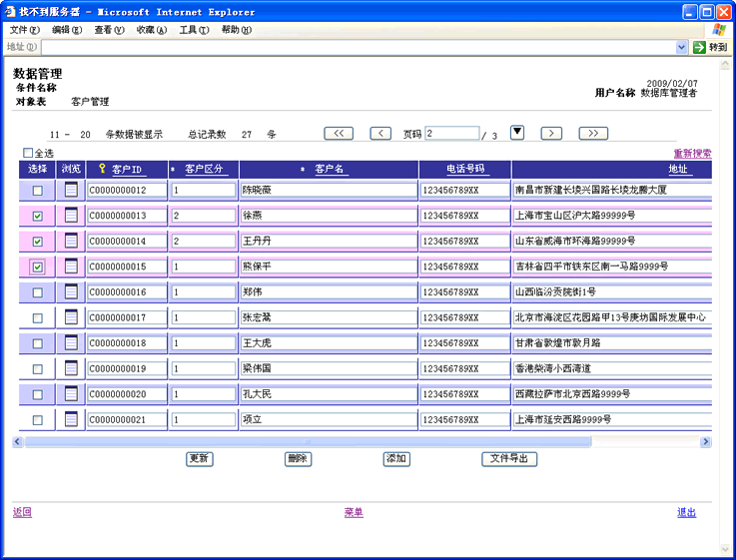Click the 更新 update button
736x560 pixels.
(200, 459)
